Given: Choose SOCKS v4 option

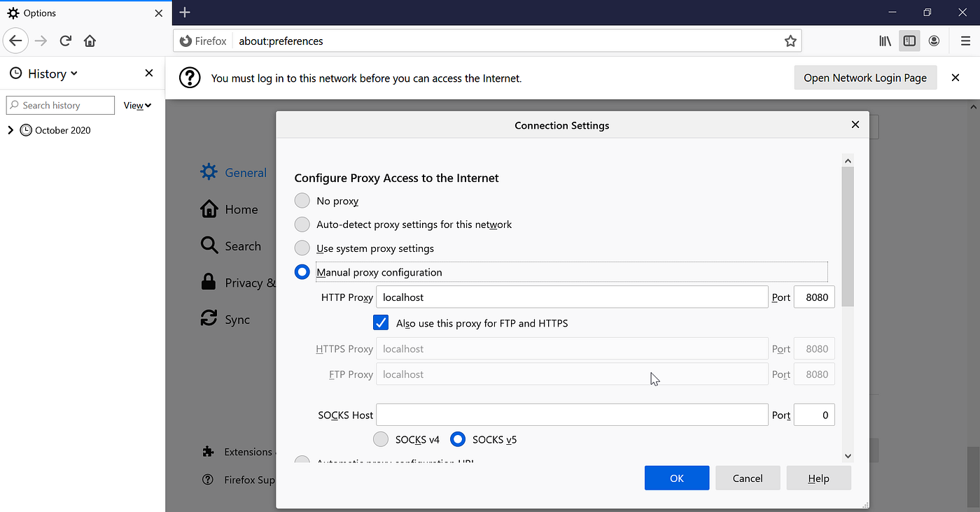Looking at the screenshot, I should pyautogui.click(x=381, y=439).
